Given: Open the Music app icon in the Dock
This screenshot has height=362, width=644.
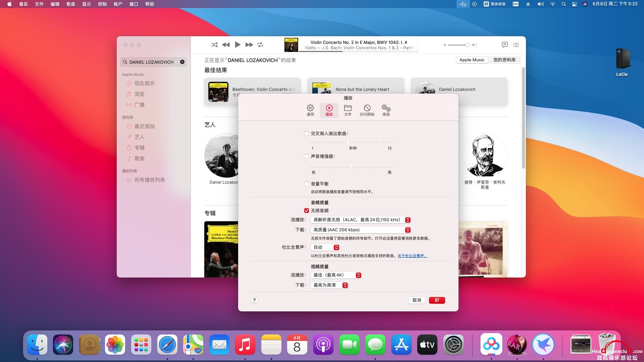Looking at the screenshot, I should [x=245, y=345].
